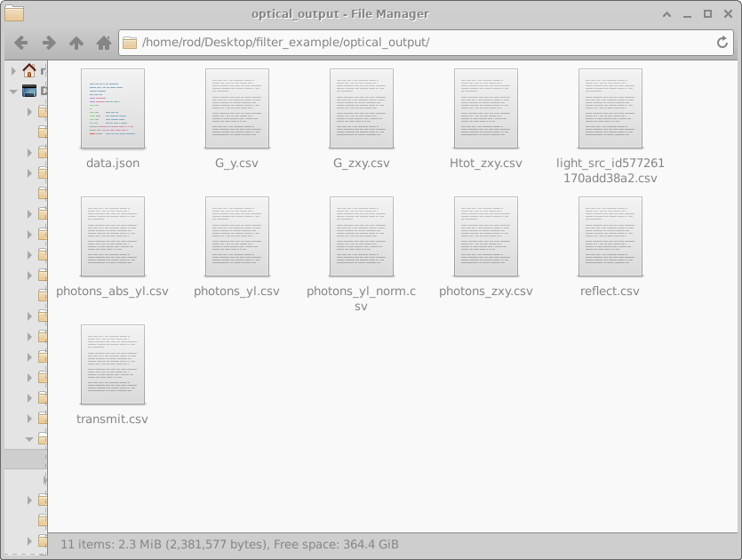Select the G_y.csv file
This screenshot has width=742, height=560.
(x=236, y=108)
